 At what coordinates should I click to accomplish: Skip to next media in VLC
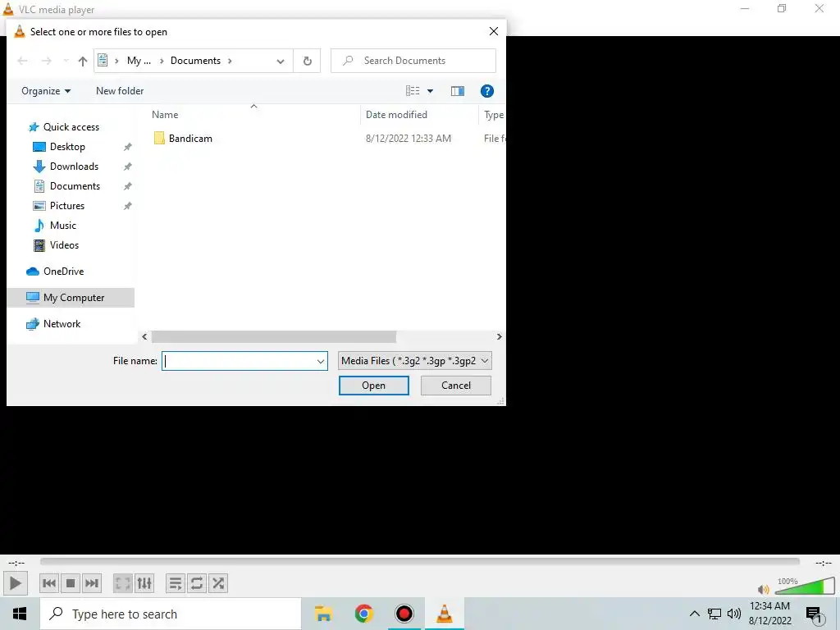click(92, 583)
